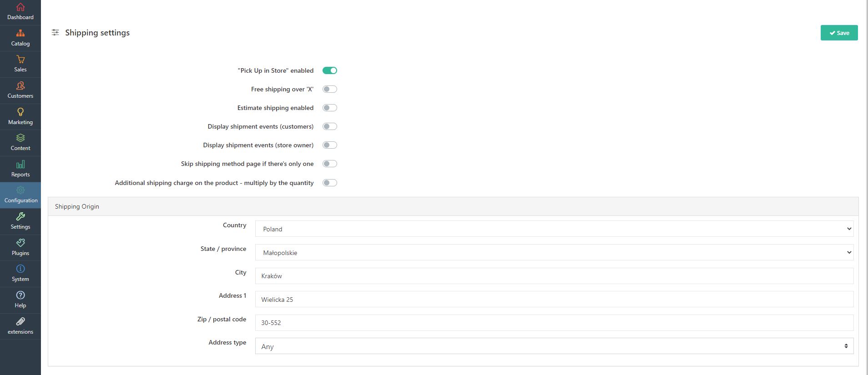
Task: Open the State / province dropdown
Action: (x=554, y=252)
